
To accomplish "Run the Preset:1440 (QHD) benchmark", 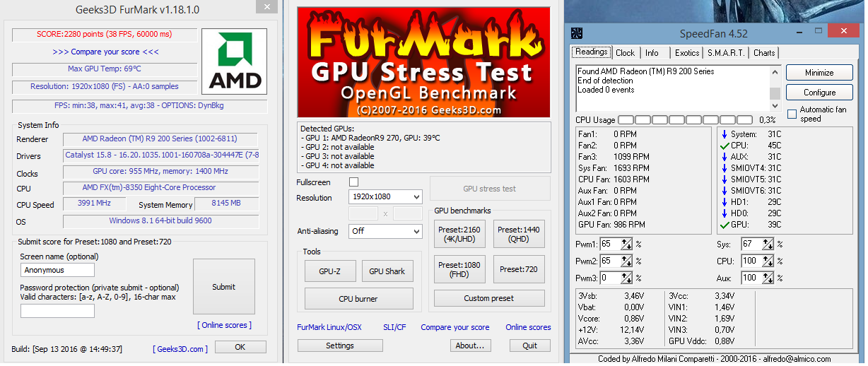I will [x=518, y=235].
